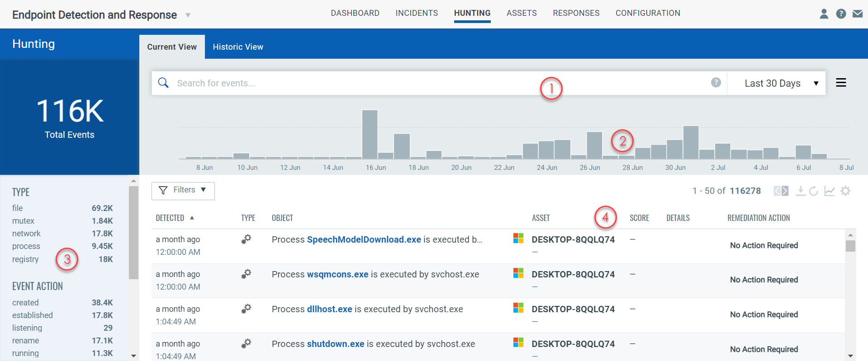The width and height of the screenshot is (868, 361).
Task: Expand the Endpoint Detection and Response module dropdown
Action: click(x=188, y=15)
